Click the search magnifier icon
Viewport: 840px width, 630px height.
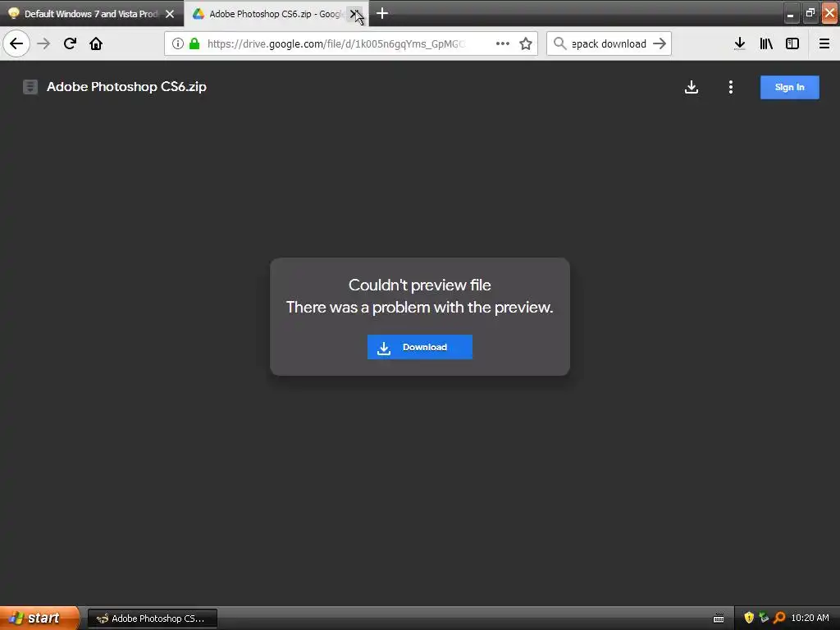[x=559, y=43]
